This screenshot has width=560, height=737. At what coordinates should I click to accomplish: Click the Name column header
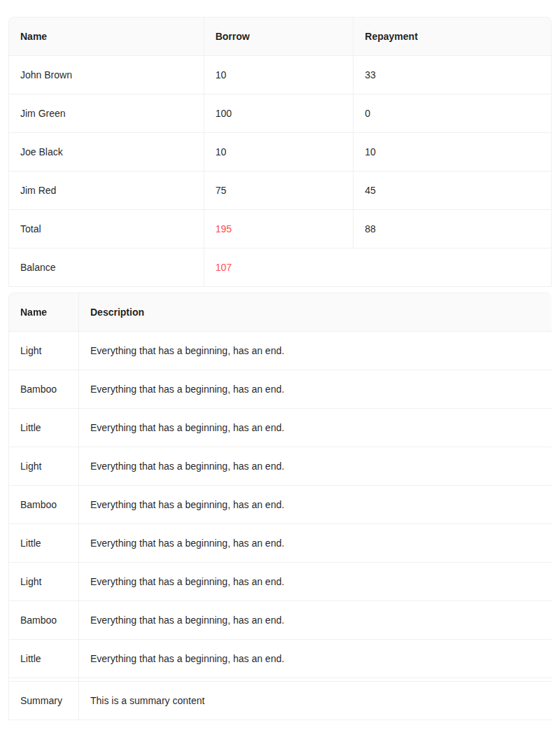click(x=34, y=36)
